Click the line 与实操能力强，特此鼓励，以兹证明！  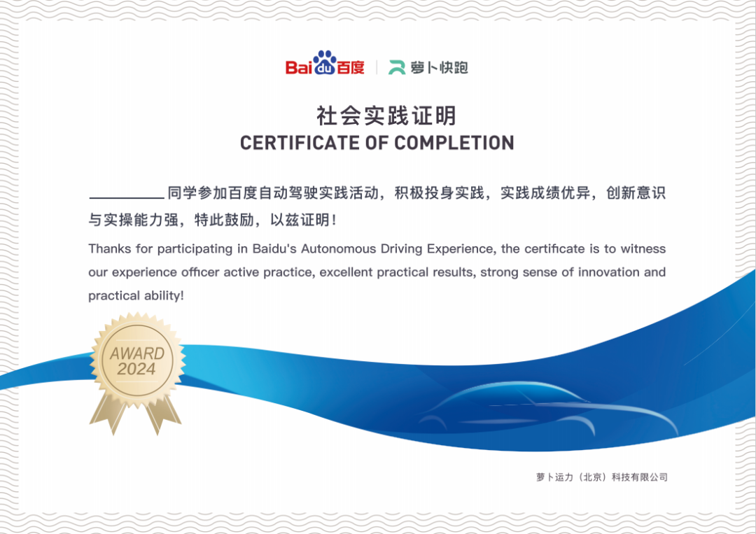click(213, 220)
